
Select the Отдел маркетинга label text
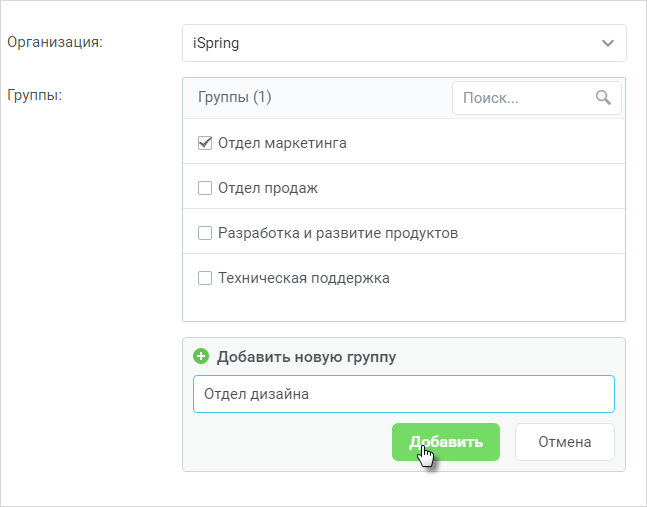tap(282, 143)
